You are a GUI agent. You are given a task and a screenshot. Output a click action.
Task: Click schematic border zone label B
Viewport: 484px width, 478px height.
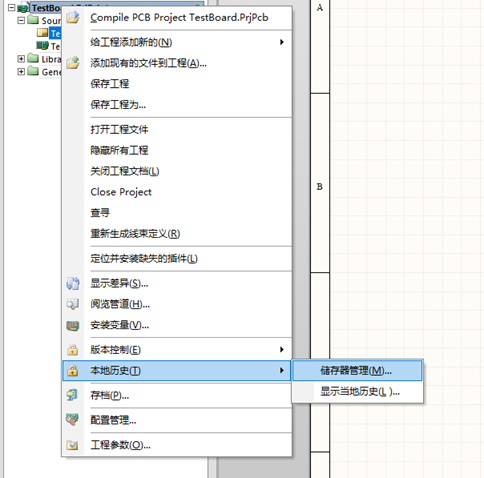click(319, 186)
